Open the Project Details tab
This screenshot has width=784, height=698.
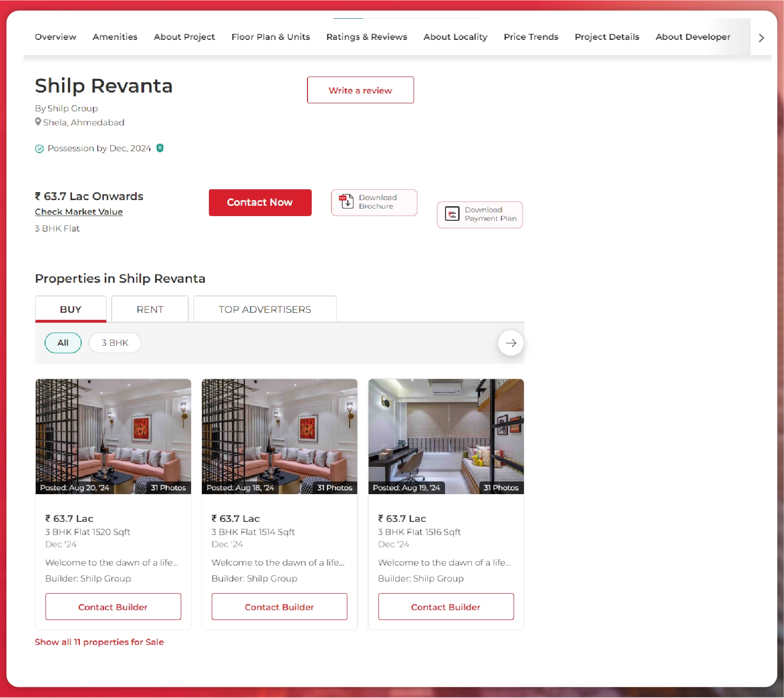tap(607, 37)
